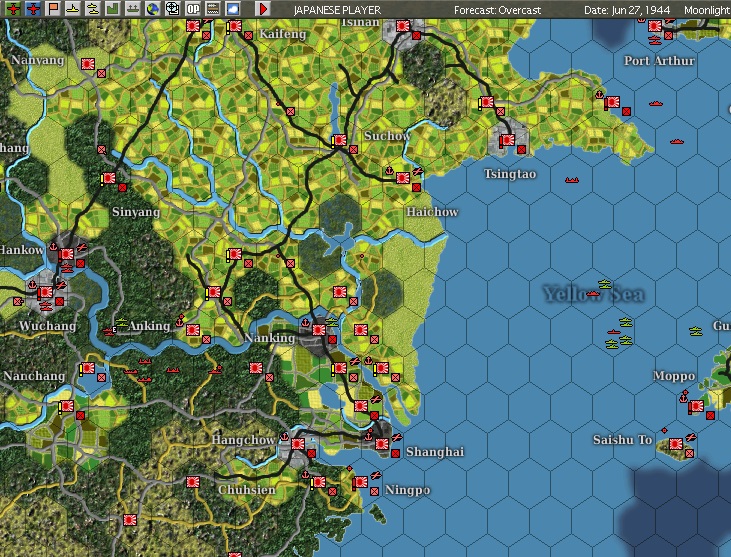This screenshot has height=557, width=731.
Task: Select the yellow ship icon left of Anking label
Action: click(x=122, y=322)
